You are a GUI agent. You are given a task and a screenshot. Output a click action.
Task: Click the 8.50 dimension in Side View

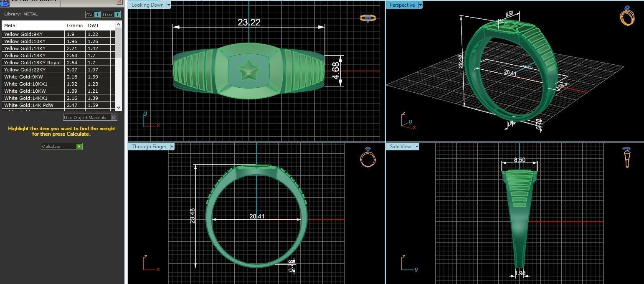(x=520, y=160)
